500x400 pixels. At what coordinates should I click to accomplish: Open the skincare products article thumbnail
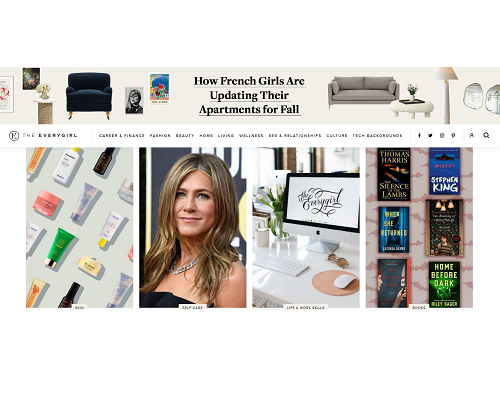tap(80, 227)
